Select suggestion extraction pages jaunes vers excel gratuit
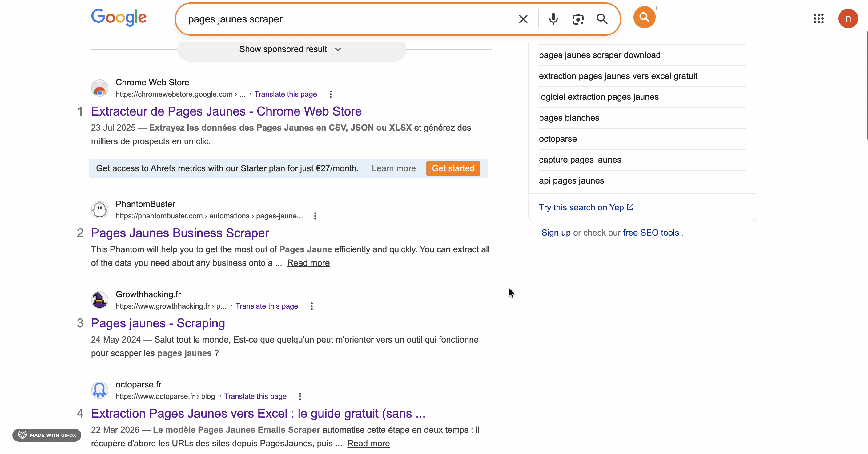Screen dimensions: 868x454 tap(618, 76)
